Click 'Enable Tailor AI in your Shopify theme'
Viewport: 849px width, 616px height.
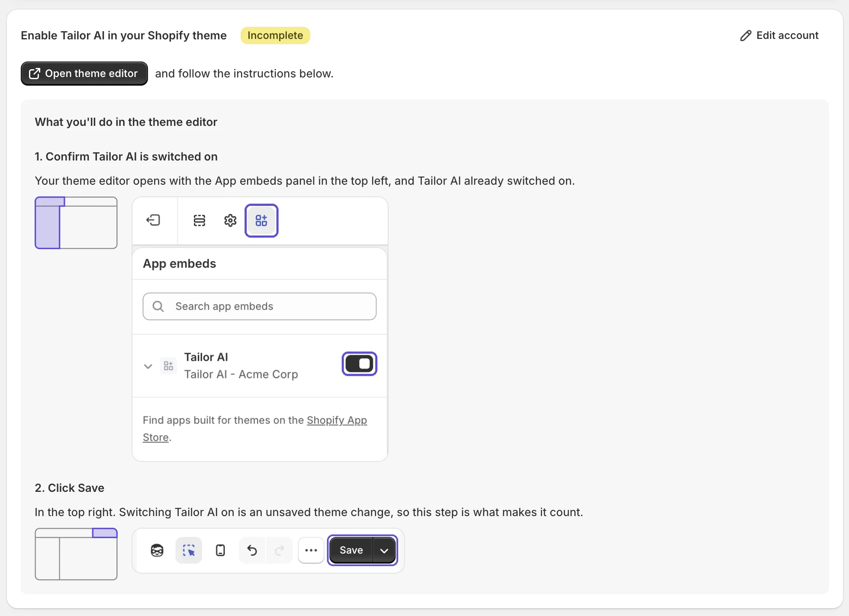[x=124, y=35]
